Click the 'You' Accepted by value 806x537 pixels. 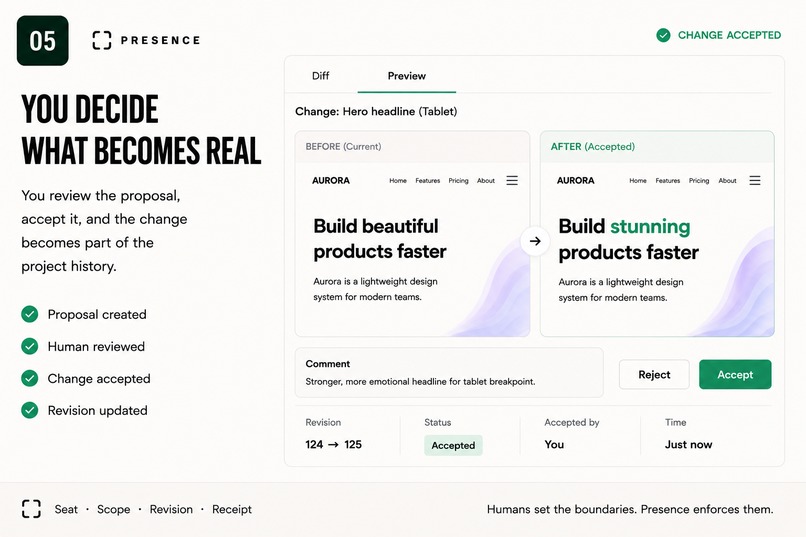click(554, 445)
